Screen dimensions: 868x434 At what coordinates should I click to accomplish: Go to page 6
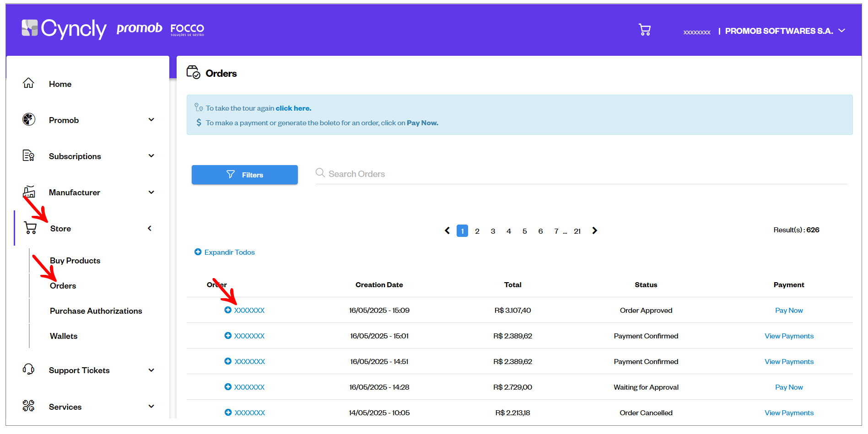(540, 231)
